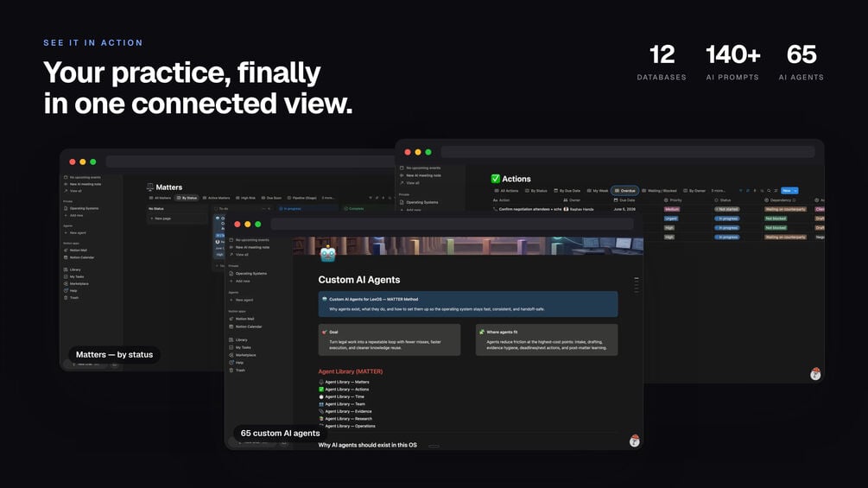Click the robot page icon on Custom AI Agents
This screenshot has width=868, height=488.
click(327, 253)
